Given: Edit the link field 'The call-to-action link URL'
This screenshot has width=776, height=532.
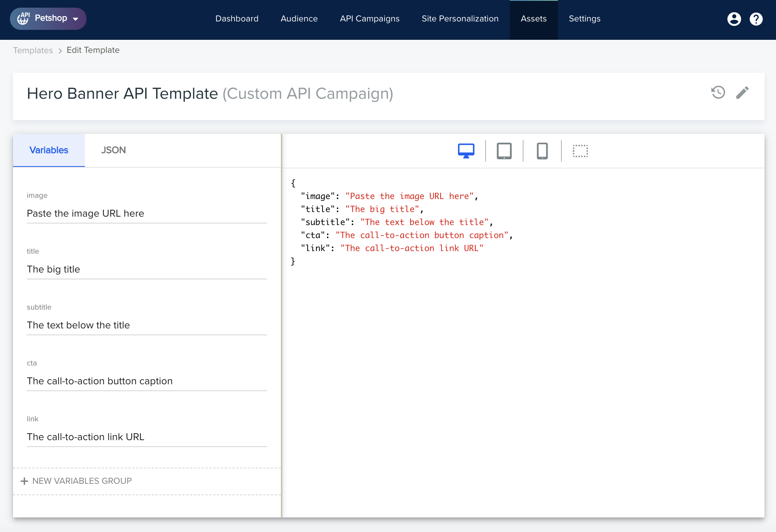Looking at the screenshot, I should click(147, 437).
